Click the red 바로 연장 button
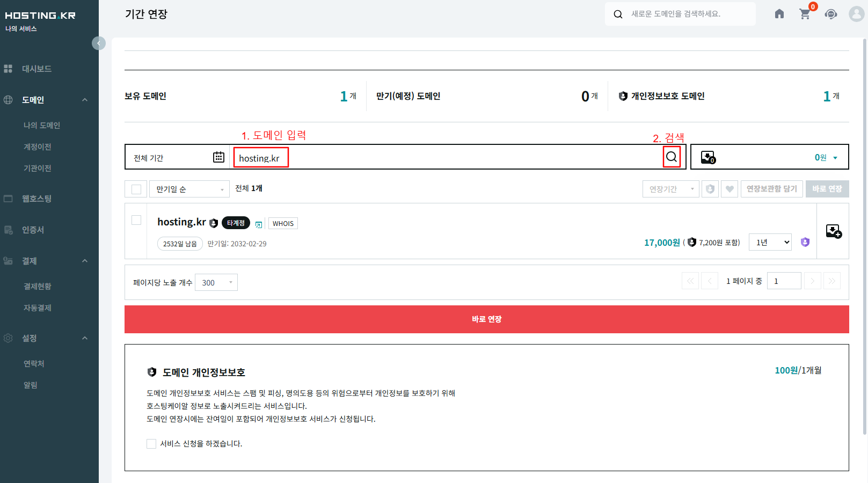The height and width of the screenshot is (483, 868). click(487, 319)
